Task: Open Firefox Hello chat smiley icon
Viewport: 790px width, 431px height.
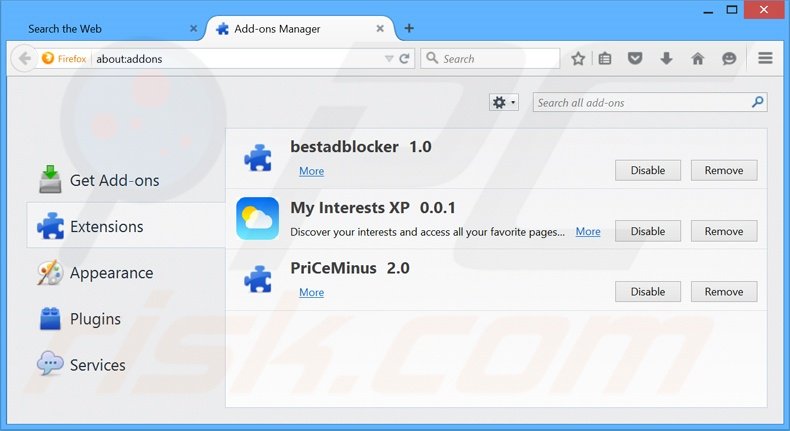Action: 729,59
